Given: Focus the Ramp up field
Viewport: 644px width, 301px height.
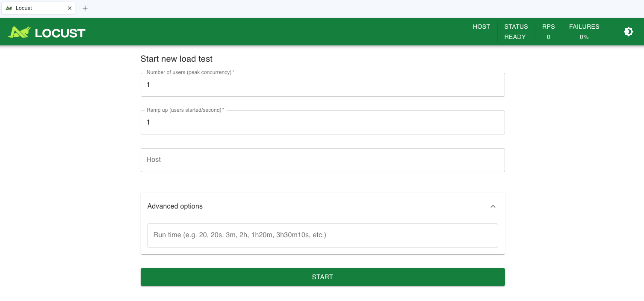Looking at the screenshot, I should [x=322, y=122].
